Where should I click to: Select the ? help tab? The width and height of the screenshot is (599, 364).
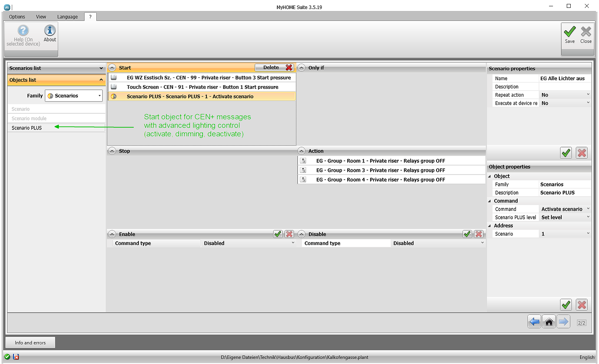[90, 17]
